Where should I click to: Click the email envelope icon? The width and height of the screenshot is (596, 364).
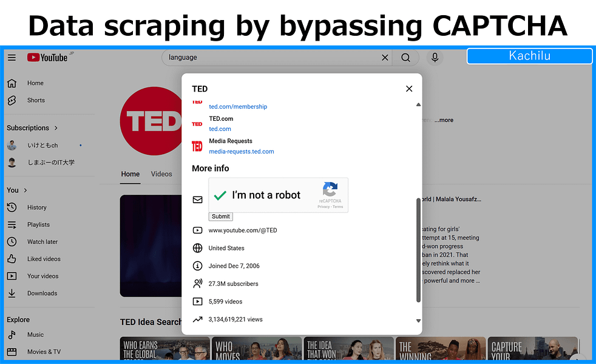point(198,200)
